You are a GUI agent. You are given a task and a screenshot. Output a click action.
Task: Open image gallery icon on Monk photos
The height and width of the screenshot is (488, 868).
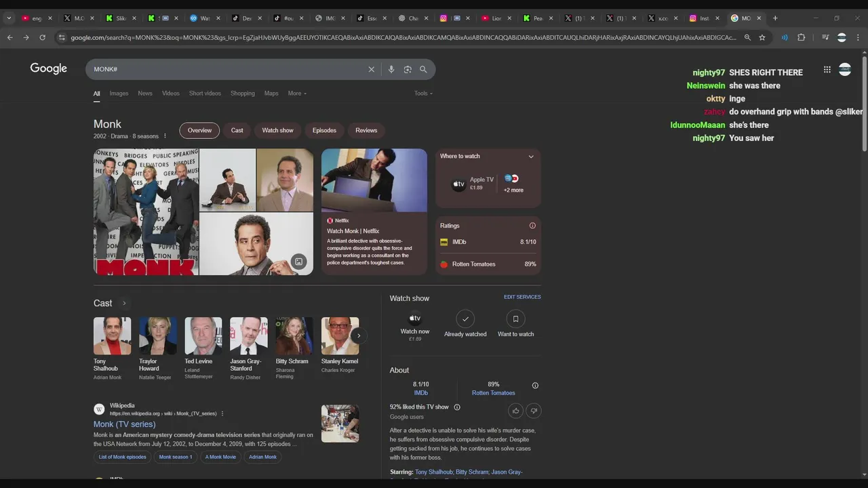[298, 262]
